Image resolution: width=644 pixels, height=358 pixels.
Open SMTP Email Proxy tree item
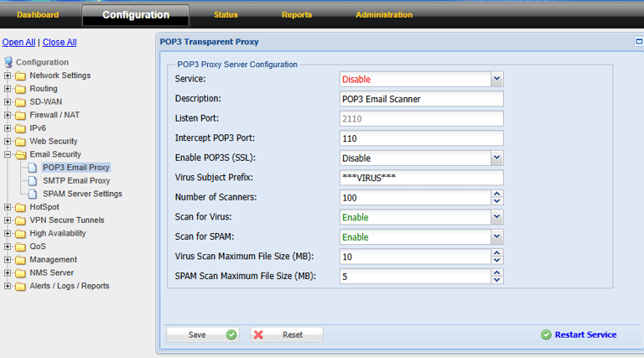(76, 180)
